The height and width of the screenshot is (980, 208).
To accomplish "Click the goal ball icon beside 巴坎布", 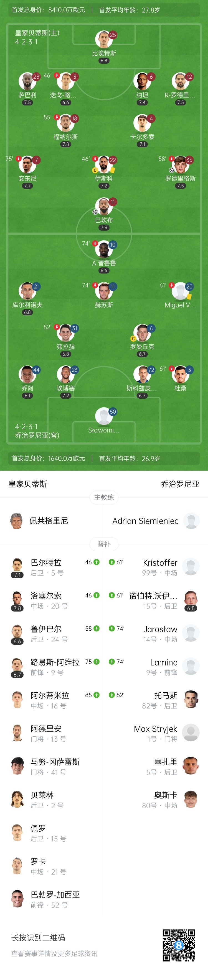I will coord(95,212).
